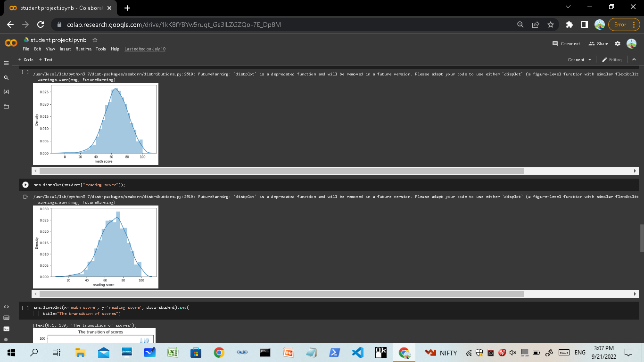644x362 pixels.
Task: Expand the Connect dropdown arrow
Action: point(590,60)
